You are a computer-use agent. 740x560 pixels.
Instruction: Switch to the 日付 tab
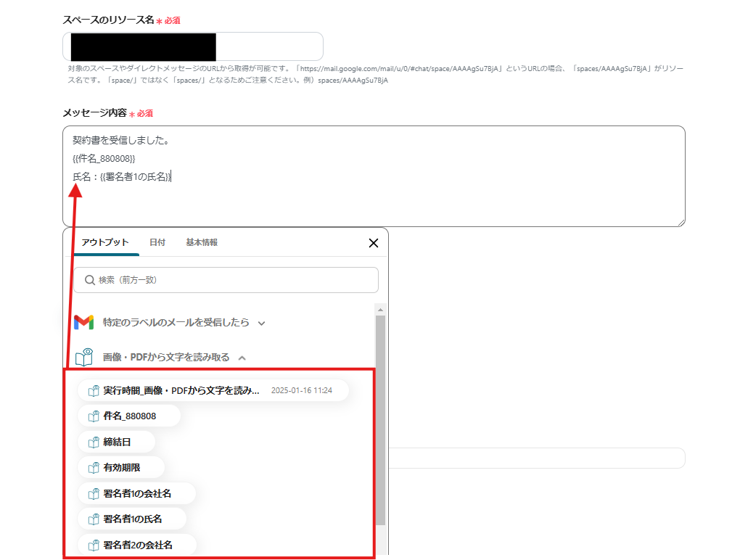(157, 242)
